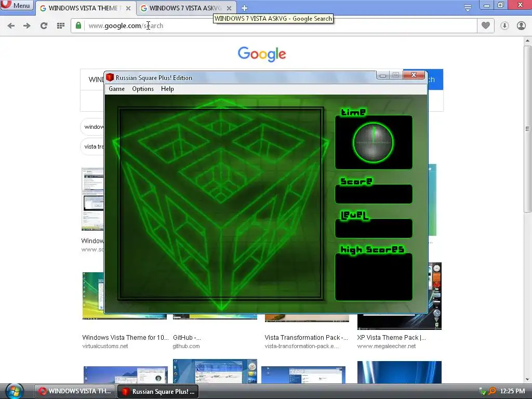Restore down the Opera browser window

tap(501, 5)
